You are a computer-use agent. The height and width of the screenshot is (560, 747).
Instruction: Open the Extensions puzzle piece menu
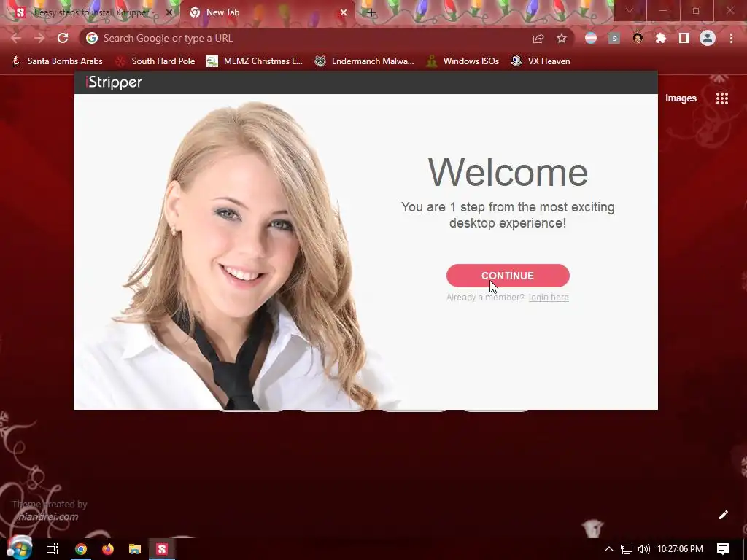pos(661,38)
